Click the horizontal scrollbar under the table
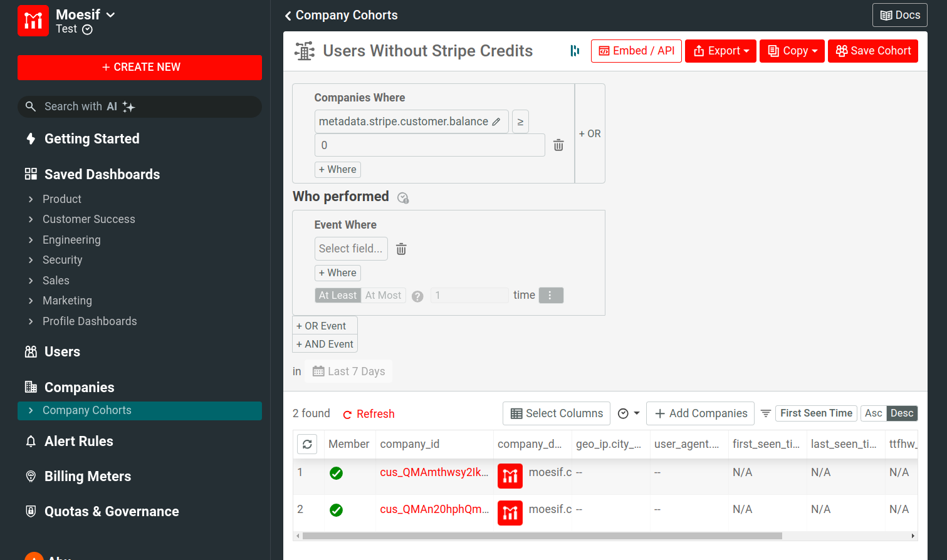Image resolution: width=947 pixels, height=560 pixels. point(542,536)
